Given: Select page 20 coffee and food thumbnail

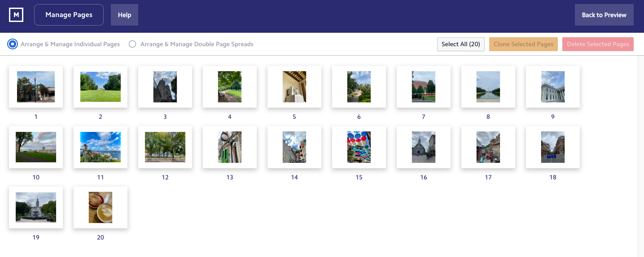Looking at the screenshot, I should click(101, 207).
